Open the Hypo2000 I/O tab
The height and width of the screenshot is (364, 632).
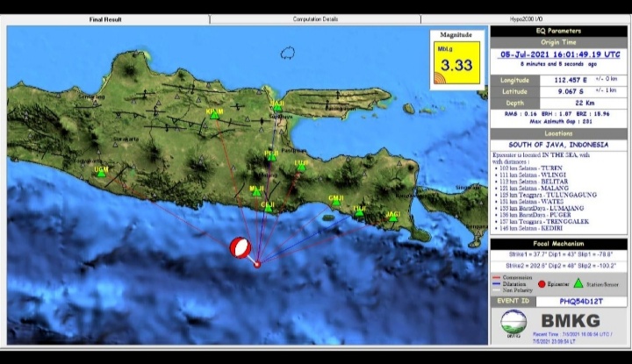point(526,19)
